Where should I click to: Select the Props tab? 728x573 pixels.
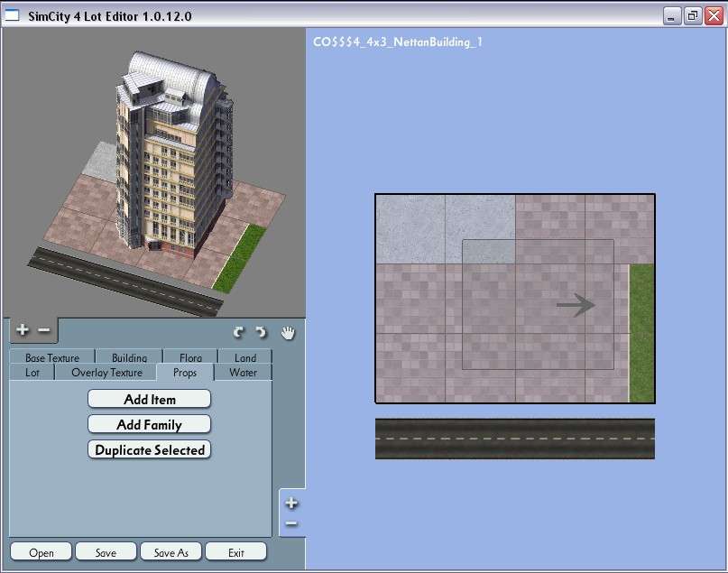tap(185, 373)
